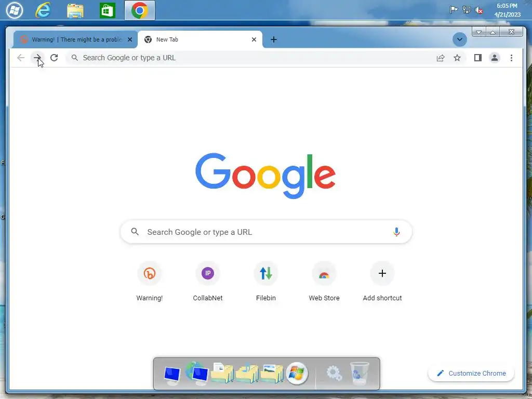Reload the current page
Viewport: 532px width, 399px height.
[54, 58]
